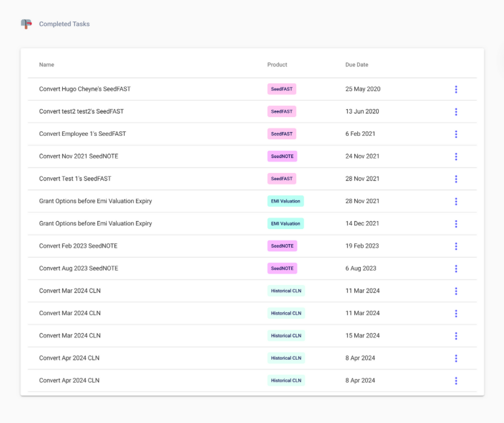Screen dimensions: 504x423
Task: Open three-dot menu for Grant Options due 14 Dec 2021
Action: pyautogui.click(x=456, y=224)
